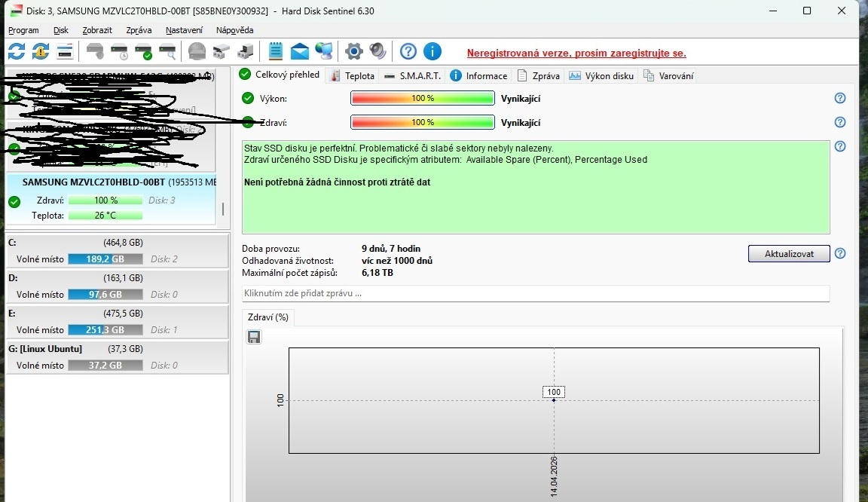Switch to the Celkový přehled tab
The width and height of the screenshot is (868, 502).
(x=280, y=75)
